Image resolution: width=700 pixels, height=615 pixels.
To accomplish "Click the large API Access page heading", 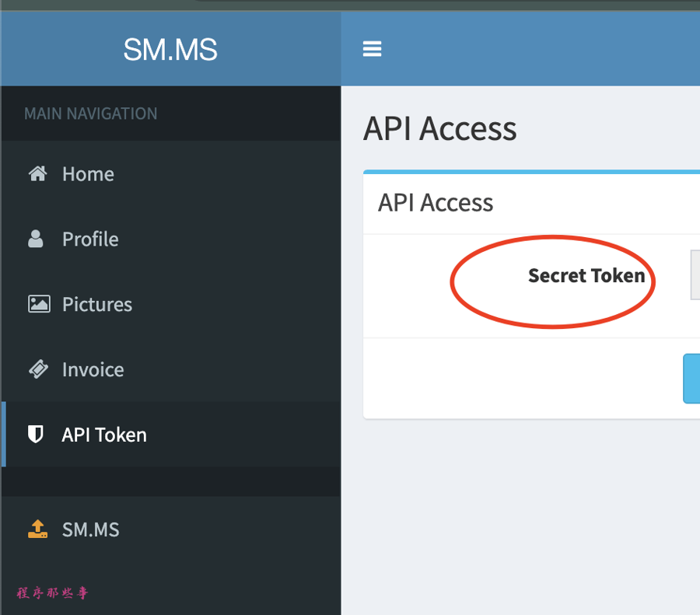I will tap(439, 129).
